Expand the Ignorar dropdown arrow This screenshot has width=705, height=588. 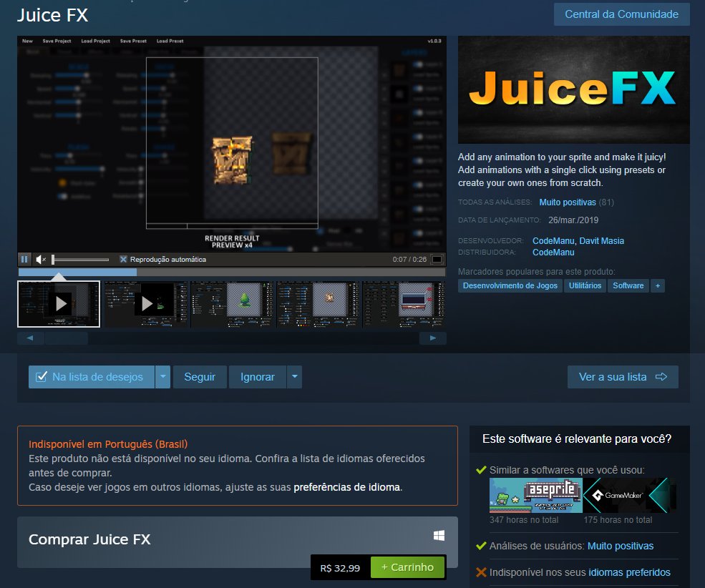tap(294, 377)
